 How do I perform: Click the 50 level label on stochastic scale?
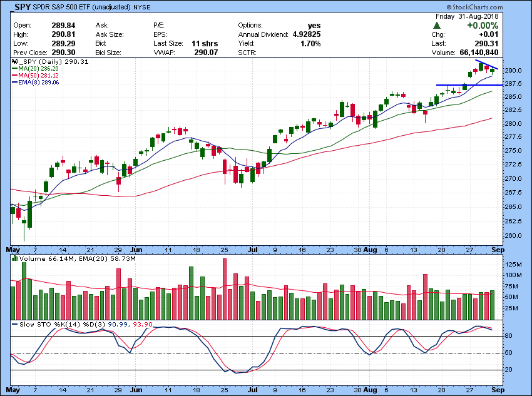click(x=509, y=353)
